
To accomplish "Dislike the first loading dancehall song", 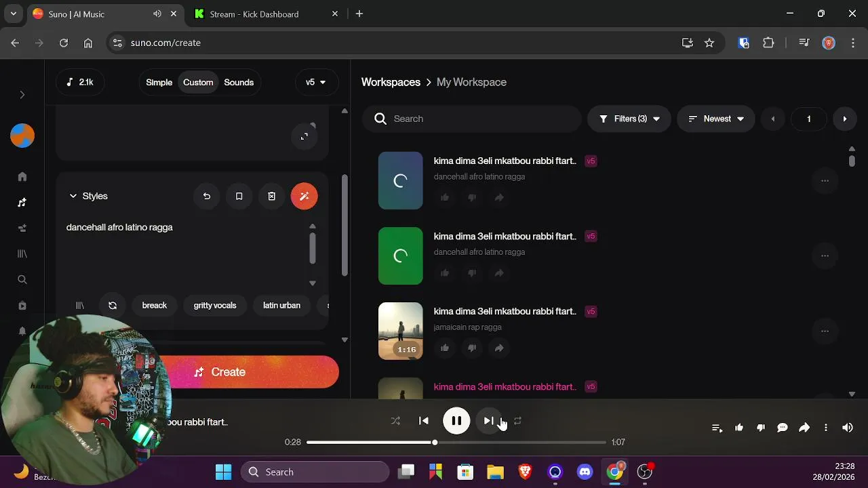I will point(472,197).
